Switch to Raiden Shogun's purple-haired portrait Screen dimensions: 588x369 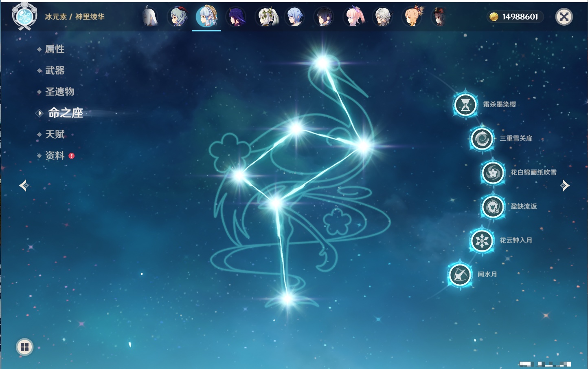(236, 17)
